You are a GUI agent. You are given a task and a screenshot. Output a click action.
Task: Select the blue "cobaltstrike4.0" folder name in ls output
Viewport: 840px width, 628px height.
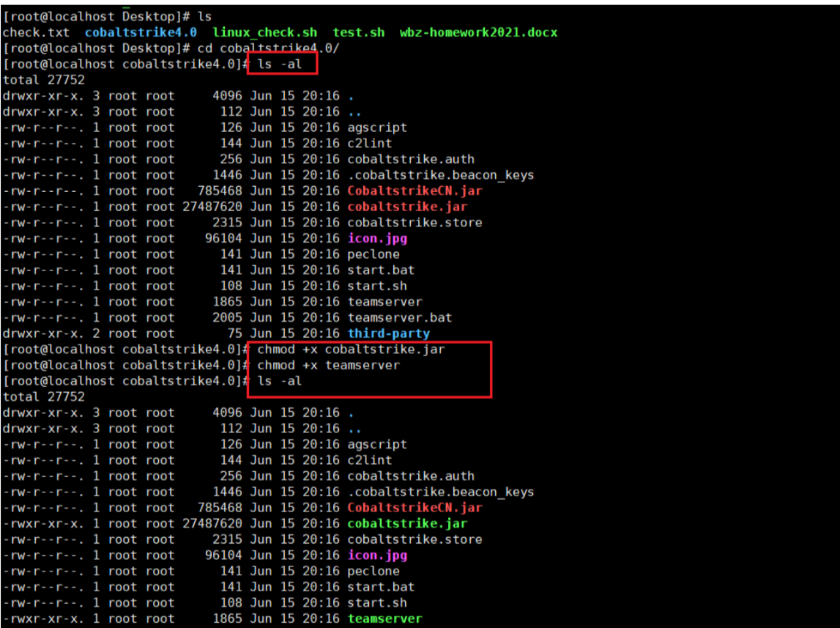click(x=141, y=32)
